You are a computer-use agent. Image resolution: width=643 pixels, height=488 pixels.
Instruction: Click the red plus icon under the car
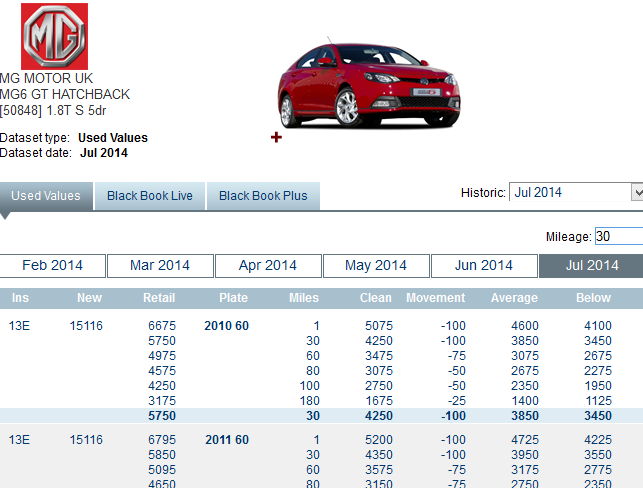(276, 137)
